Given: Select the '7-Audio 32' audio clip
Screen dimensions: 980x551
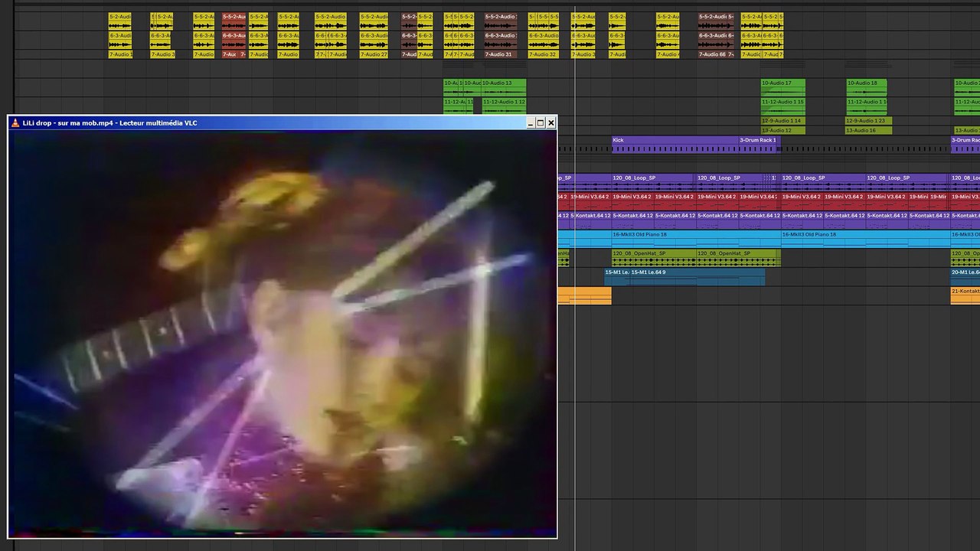Looking at the screenshot, I should click(543, 54).
